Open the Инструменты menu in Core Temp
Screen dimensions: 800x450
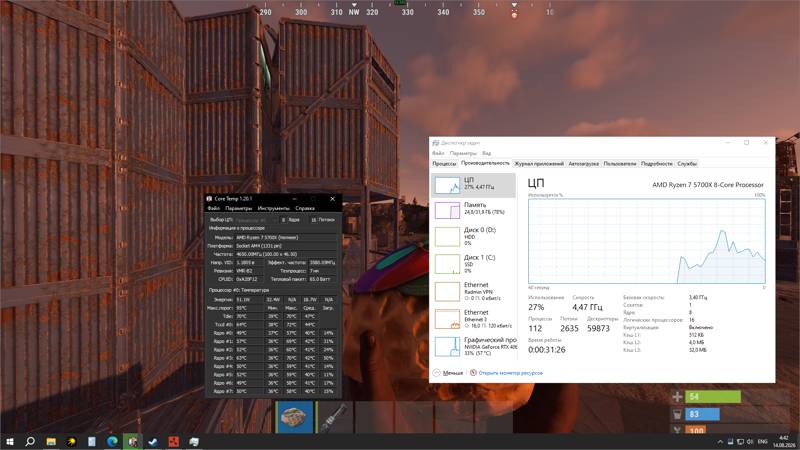(273, 208)
